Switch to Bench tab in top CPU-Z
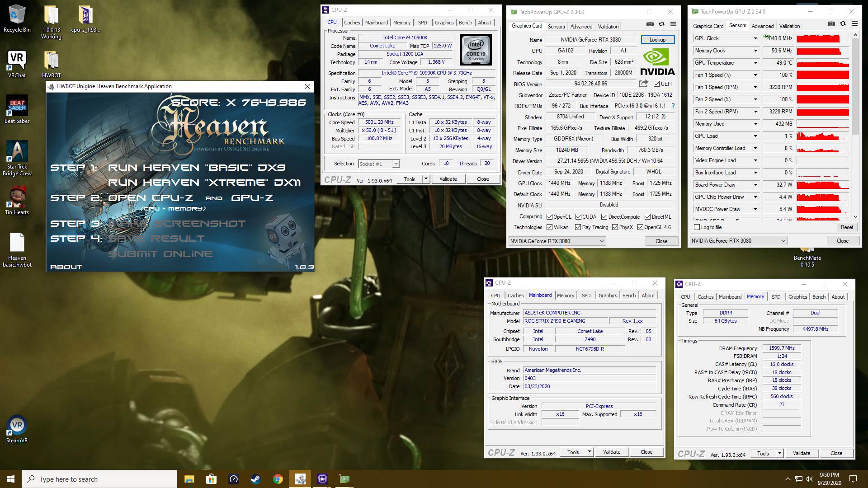868x488 pixels. point(465,23)
